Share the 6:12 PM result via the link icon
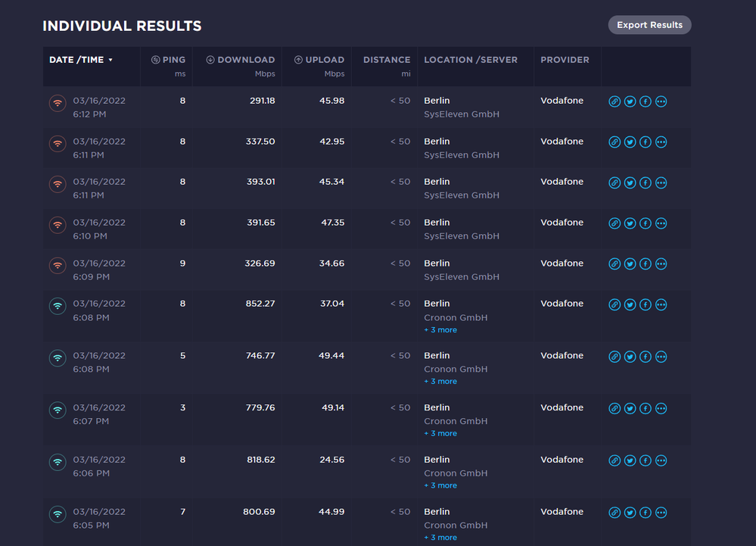Image resolution: width=756 pixels, height=546 pixels. coord(614,101)
